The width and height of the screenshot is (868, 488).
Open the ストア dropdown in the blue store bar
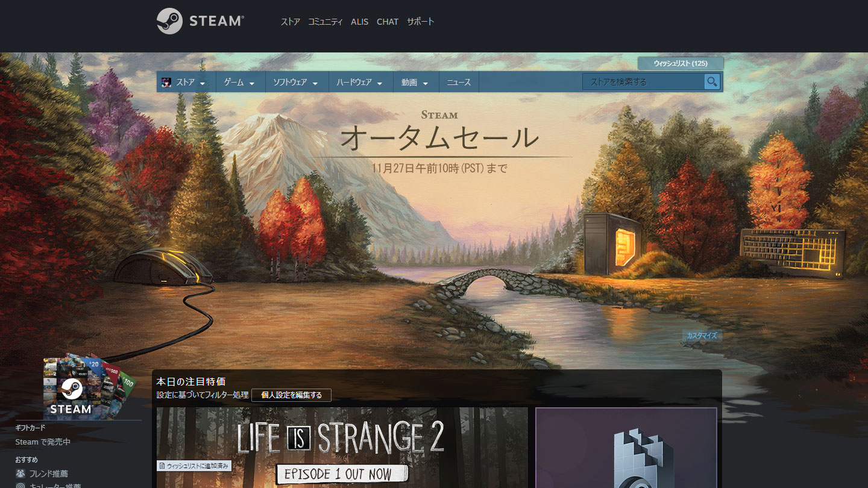point(186,83)
